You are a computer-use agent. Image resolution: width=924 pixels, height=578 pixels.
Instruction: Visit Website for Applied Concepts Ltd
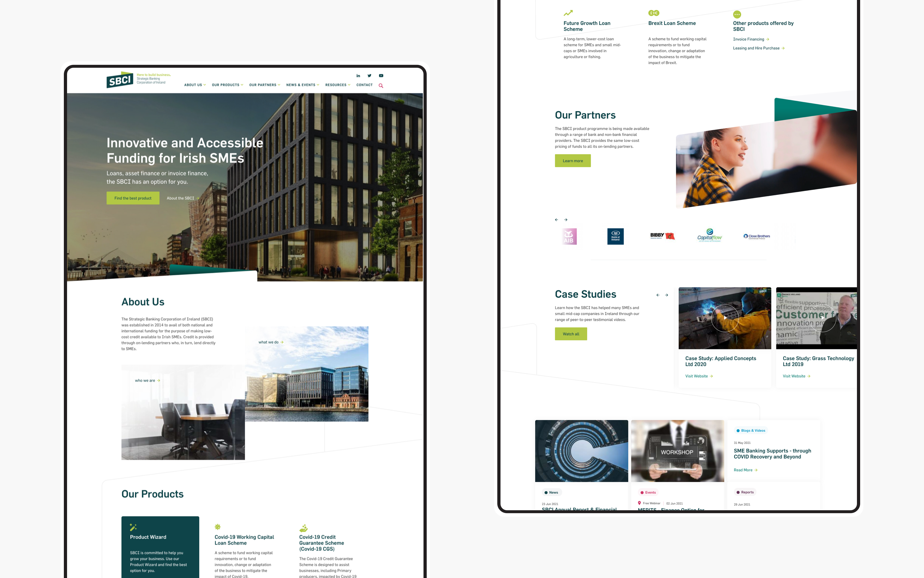pyautogui.click(x=699, y=376)
